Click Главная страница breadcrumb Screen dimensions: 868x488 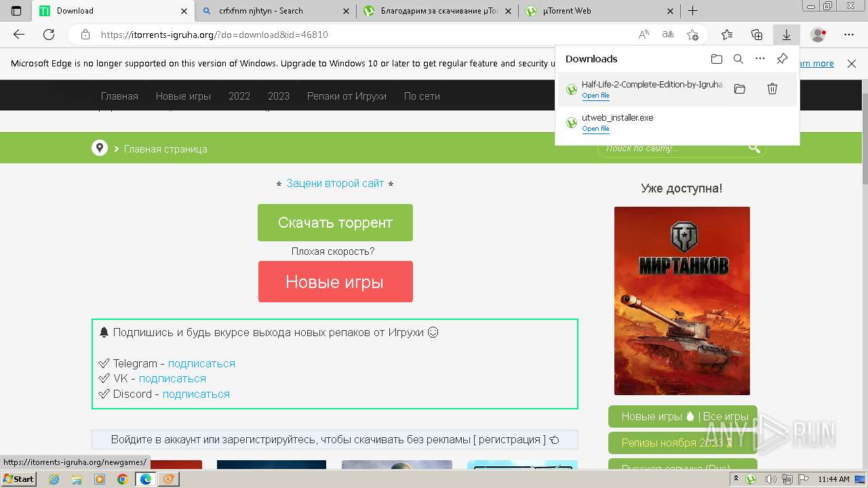tap(165, 148)
